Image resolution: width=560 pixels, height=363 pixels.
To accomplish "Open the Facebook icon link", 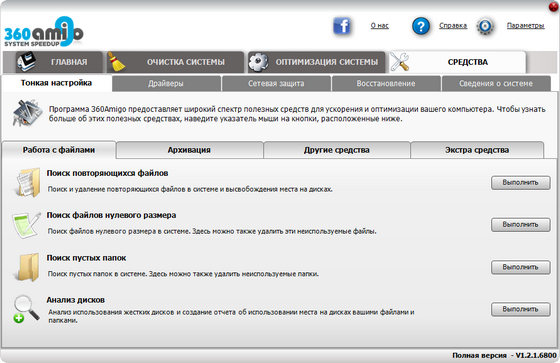I will (x=342, y=26).
